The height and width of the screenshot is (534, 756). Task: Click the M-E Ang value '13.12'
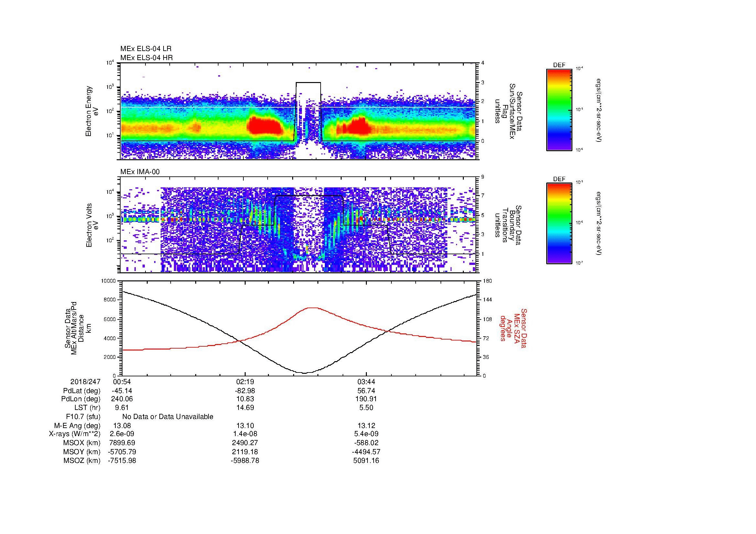click(366, 426)
